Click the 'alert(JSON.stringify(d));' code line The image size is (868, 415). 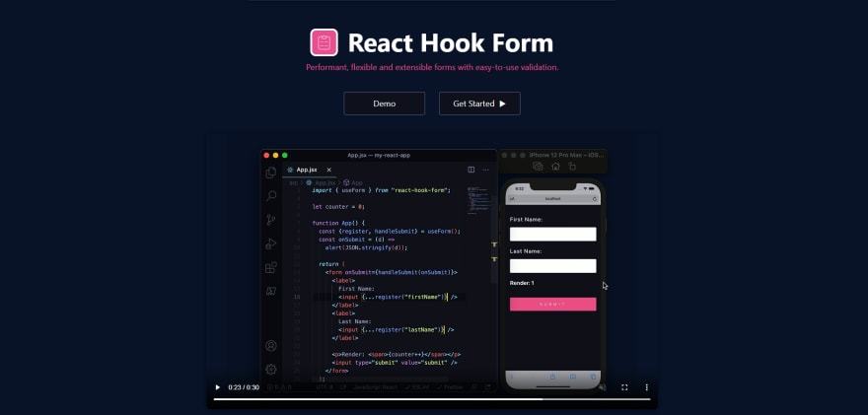[367, 247]
